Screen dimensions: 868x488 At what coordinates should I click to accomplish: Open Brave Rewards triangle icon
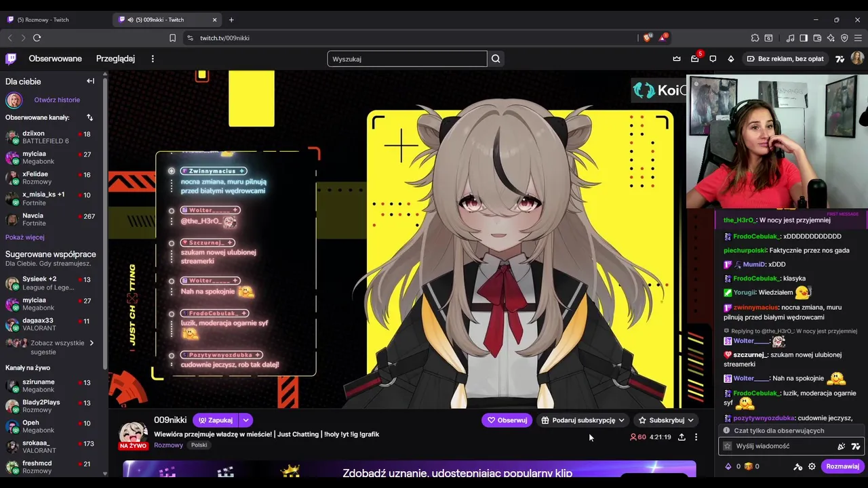[x=663, y=38]
